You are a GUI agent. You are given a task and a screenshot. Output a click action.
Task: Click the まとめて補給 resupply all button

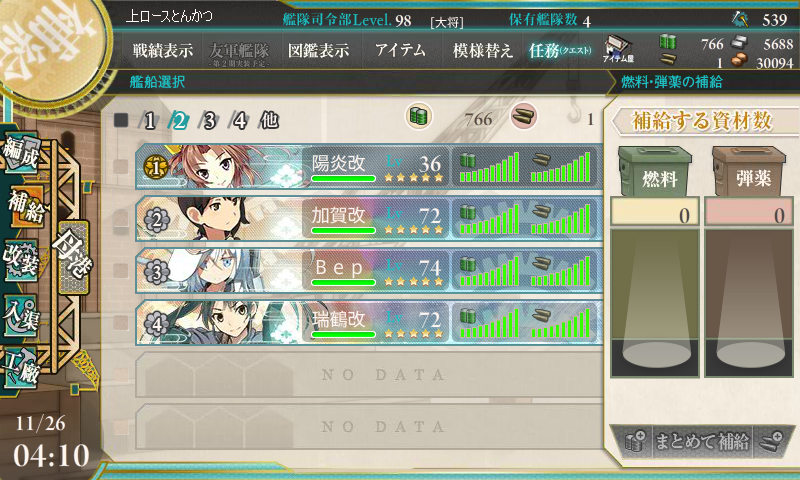[702, 441]
